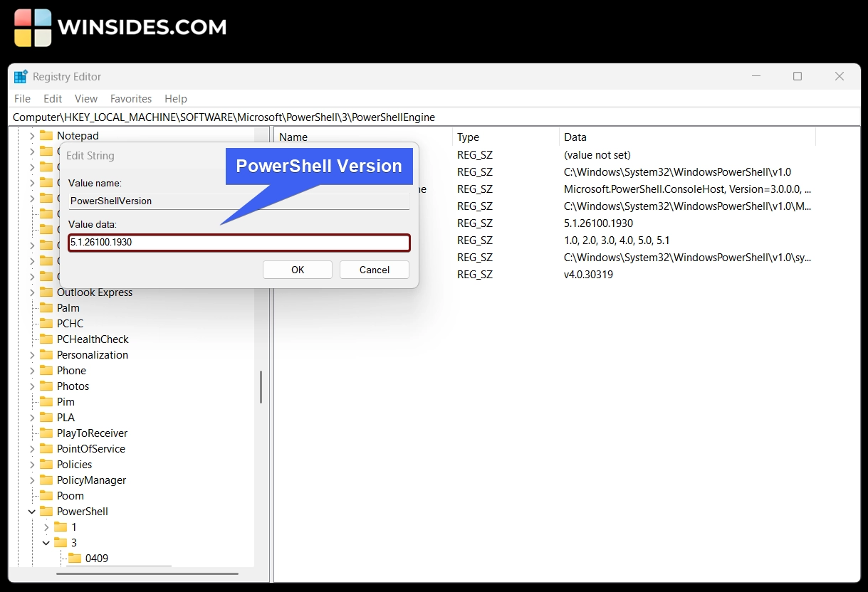Click inside the Value data field
Image resolution: width=868 pixels, height=592 pixels.
pyautogui.click(x=239, y=243)
